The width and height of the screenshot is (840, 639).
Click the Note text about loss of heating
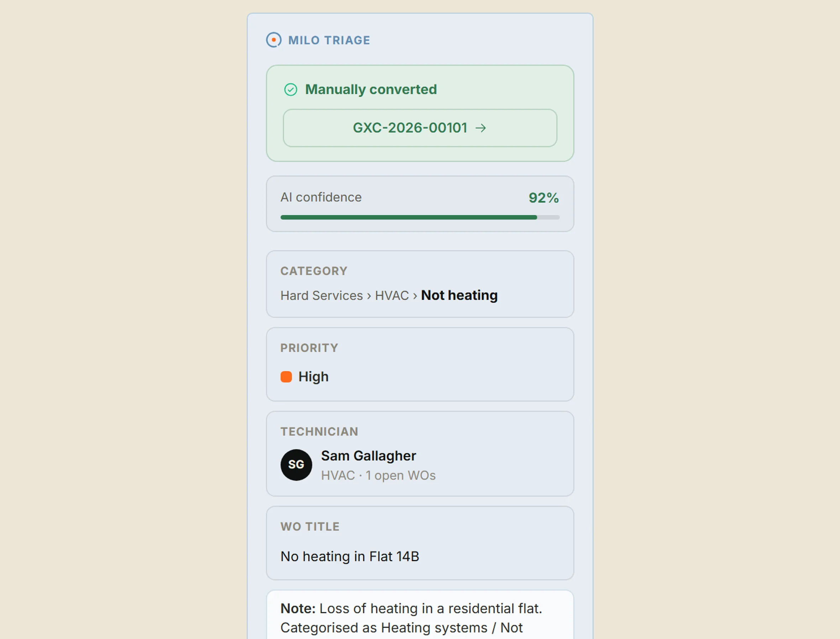(411, 618)
